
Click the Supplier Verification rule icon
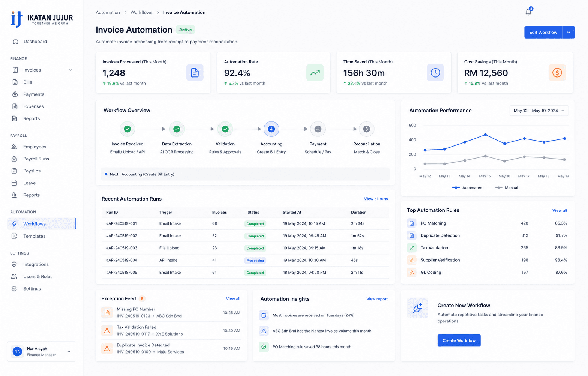pyautogui.click(x=412, y=260)
